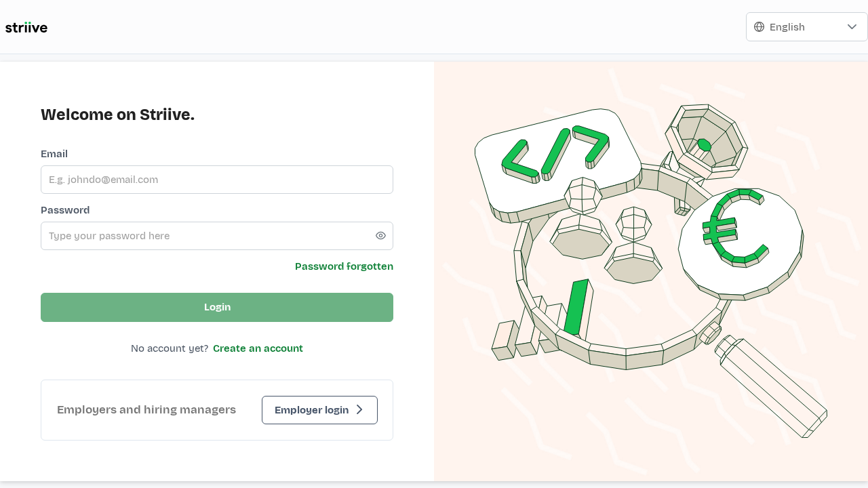Click the arrow chevron beside Employer login
The width and height of the screenshot is (868, 488).
click(360, 410)
